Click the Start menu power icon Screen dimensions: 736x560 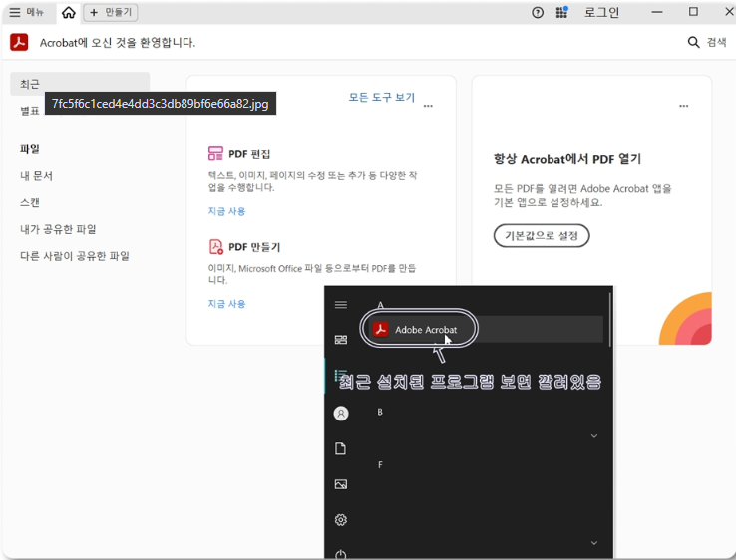[341, 554]
